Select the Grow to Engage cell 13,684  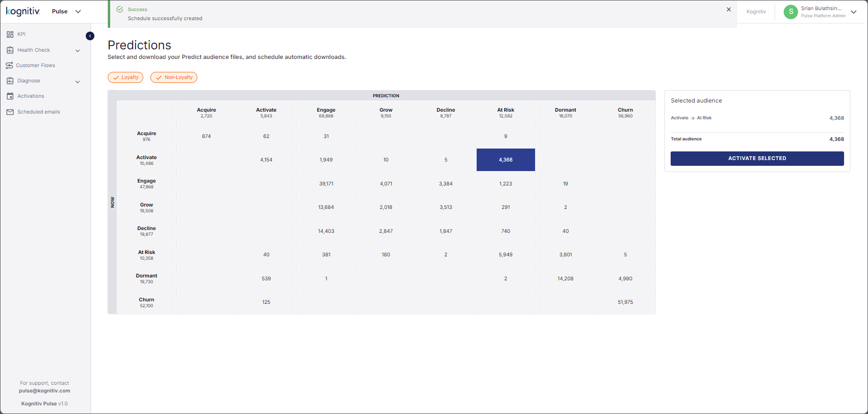[x=326, y=207]
